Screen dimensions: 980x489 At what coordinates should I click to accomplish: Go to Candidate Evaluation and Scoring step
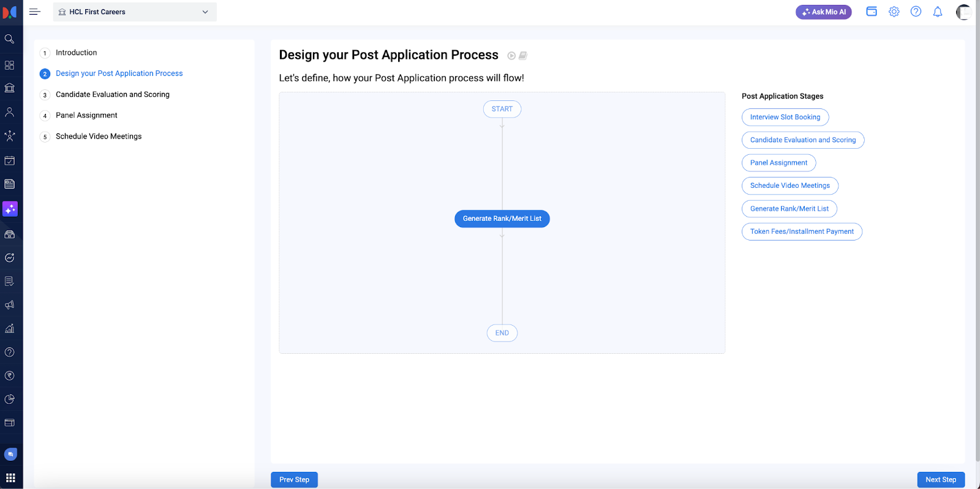pyautogui.click(x=112, y=95)
